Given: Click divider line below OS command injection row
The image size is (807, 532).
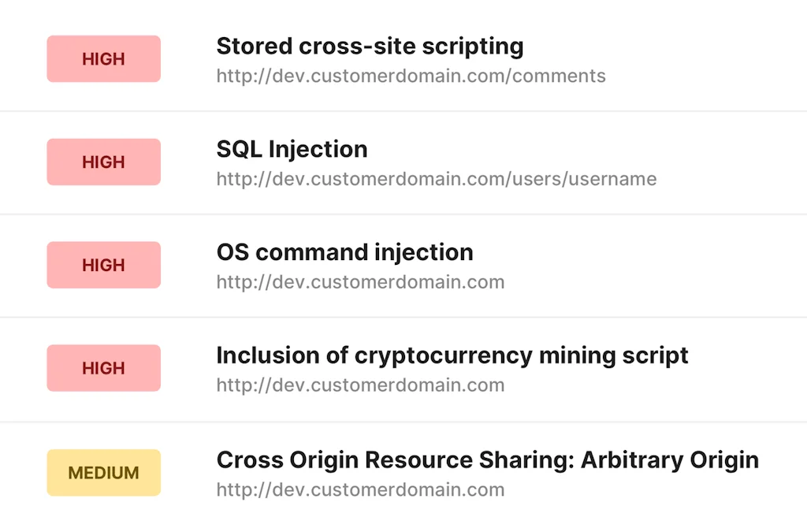Looking at the screenshot, I should coord(403,318).
